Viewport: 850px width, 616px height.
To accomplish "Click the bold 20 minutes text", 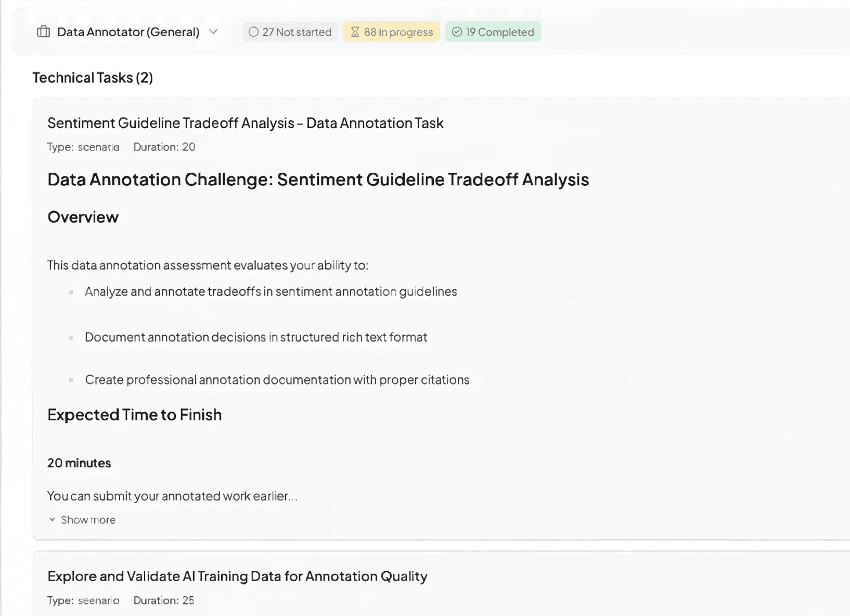I will coord(79,463).
